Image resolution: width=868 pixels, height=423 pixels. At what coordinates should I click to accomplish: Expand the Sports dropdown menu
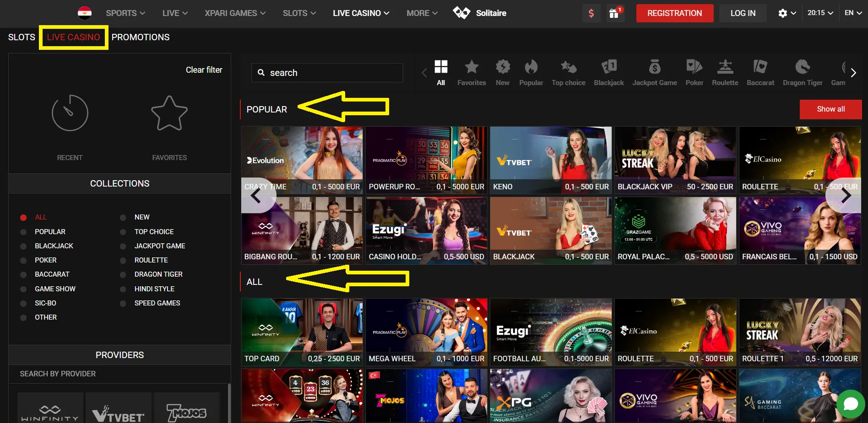pos(125,13)
